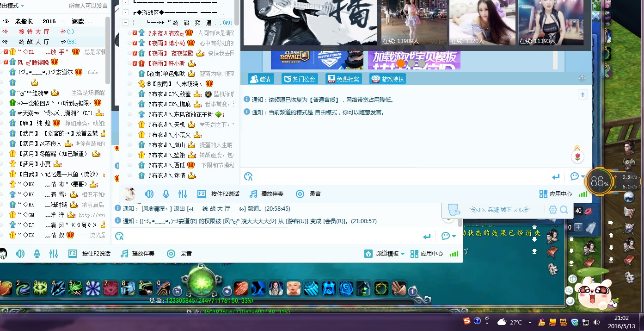Open the font settings in the back chat input
The height and width of the screenshot is (331, 644).
pyautogui.click(x=119, y=236)
